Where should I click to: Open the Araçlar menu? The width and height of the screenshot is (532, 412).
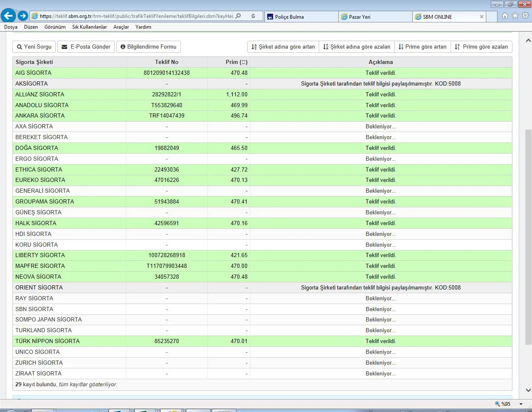coord(121,27)
